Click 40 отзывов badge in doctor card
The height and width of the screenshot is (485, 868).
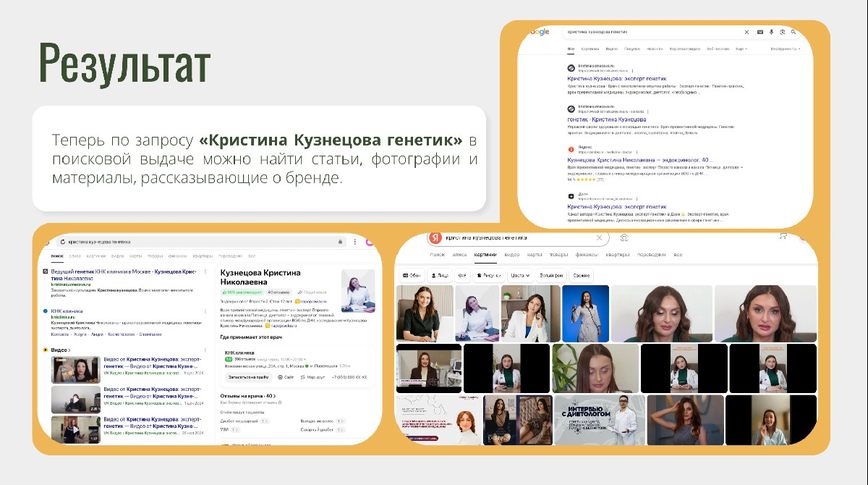(x=278, y=292)
